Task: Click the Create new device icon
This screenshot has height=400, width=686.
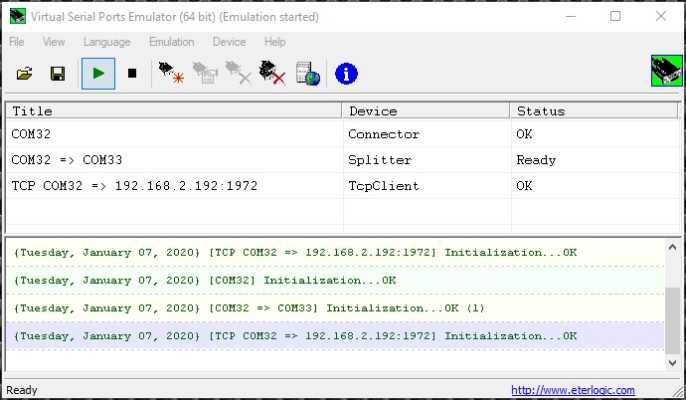Action: pyautogui.click(x=171, y=74)
